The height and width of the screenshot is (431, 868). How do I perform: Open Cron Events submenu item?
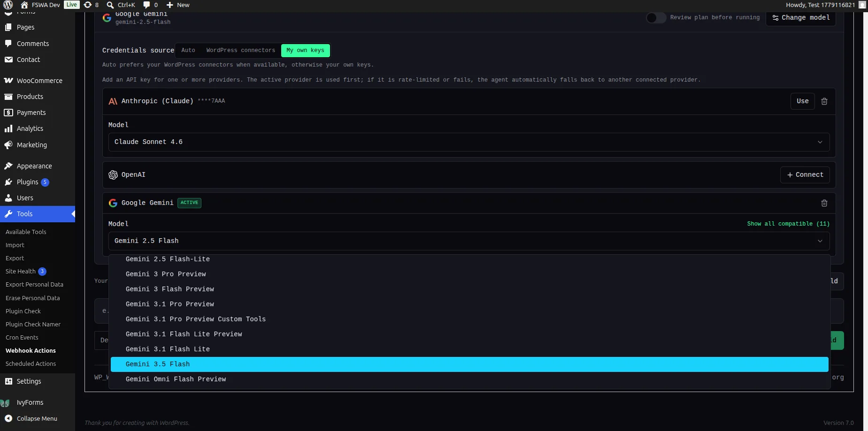22,337
